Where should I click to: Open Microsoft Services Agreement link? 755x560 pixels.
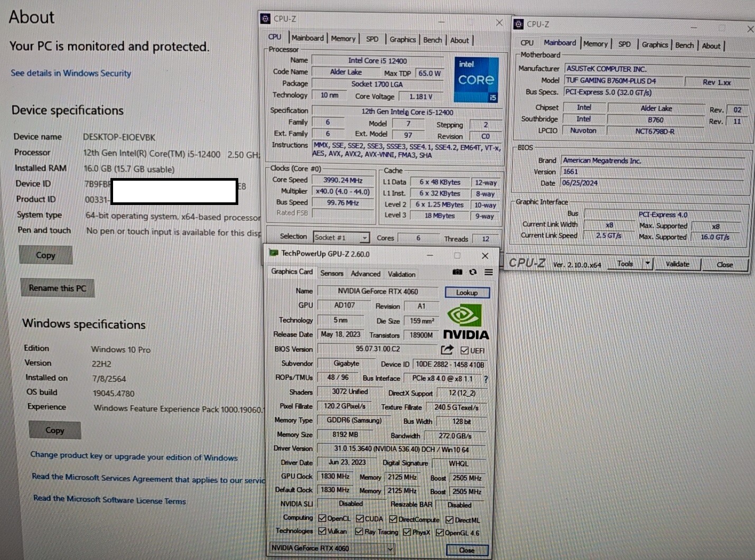coord(148,478)
